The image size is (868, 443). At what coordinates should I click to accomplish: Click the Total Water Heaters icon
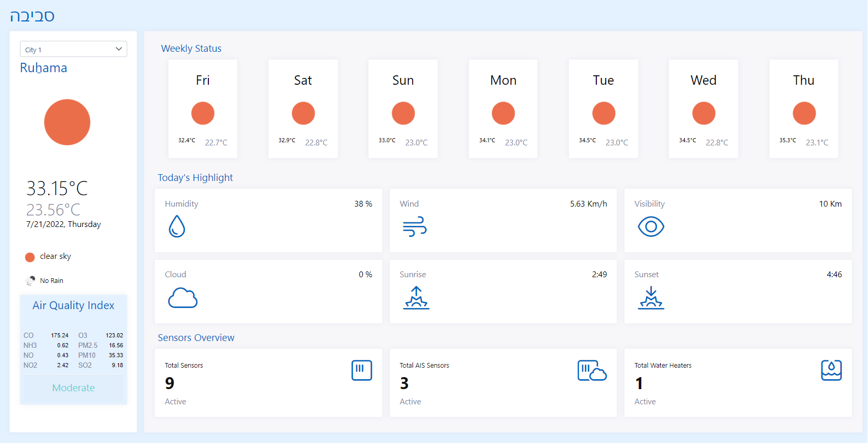coord(831,370)
